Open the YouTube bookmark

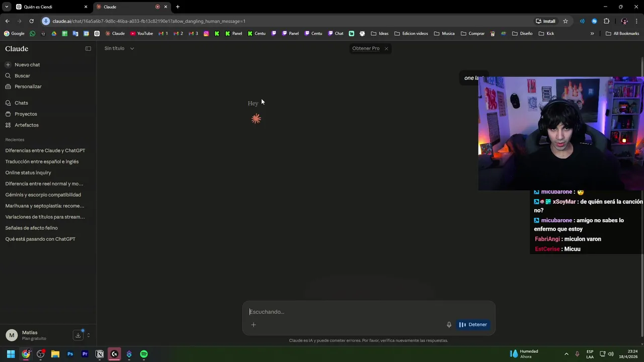coord(141,34)
